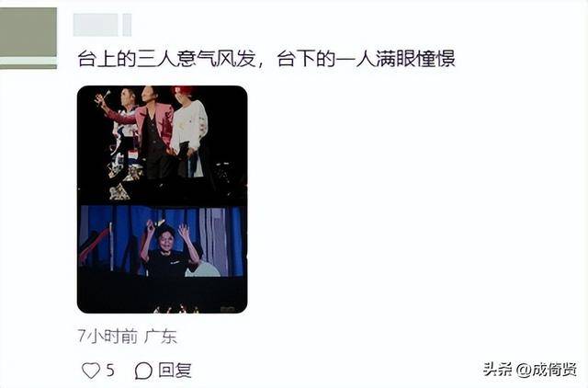Open the @成倚贤 author handle
Viewport: 588px width, 388px height.
pyautogui.click(x=547, y=370)
